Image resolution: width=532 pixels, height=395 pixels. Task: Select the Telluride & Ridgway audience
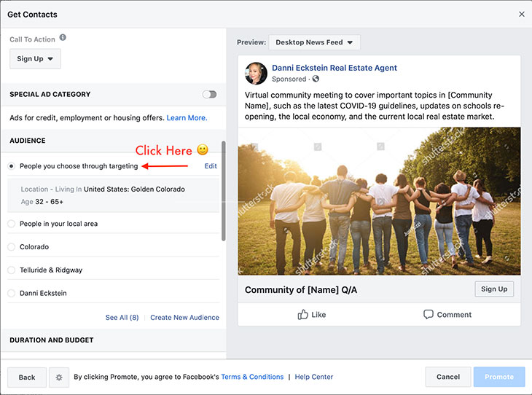pos(11,270)
